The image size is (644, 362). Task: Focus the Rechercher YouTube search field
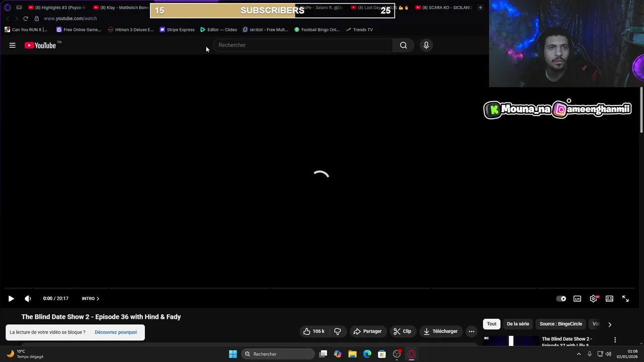(x=303, y=45)
